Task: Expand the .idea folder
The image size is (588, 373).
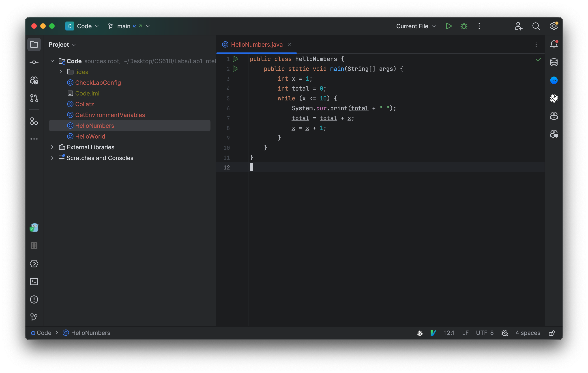Action: [x=61, y=72]
